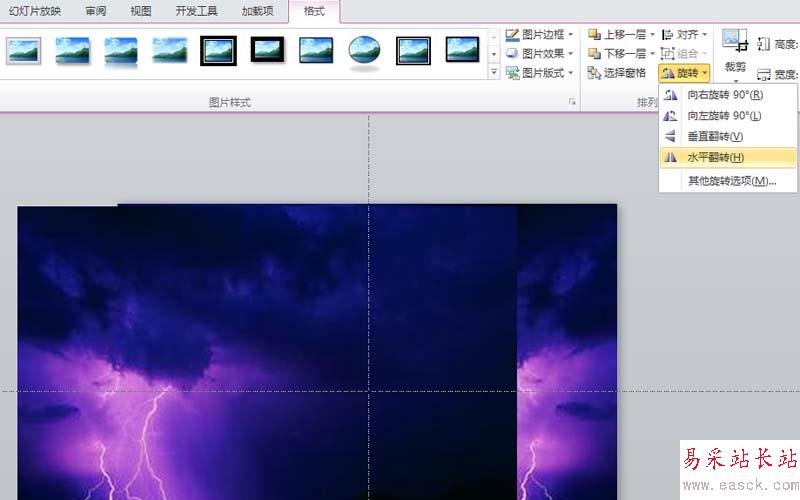Image resolution: width=800 pixels, height=500 pixels.
Task: Choose 水平翻转(H)
Action: coord(728,158)
